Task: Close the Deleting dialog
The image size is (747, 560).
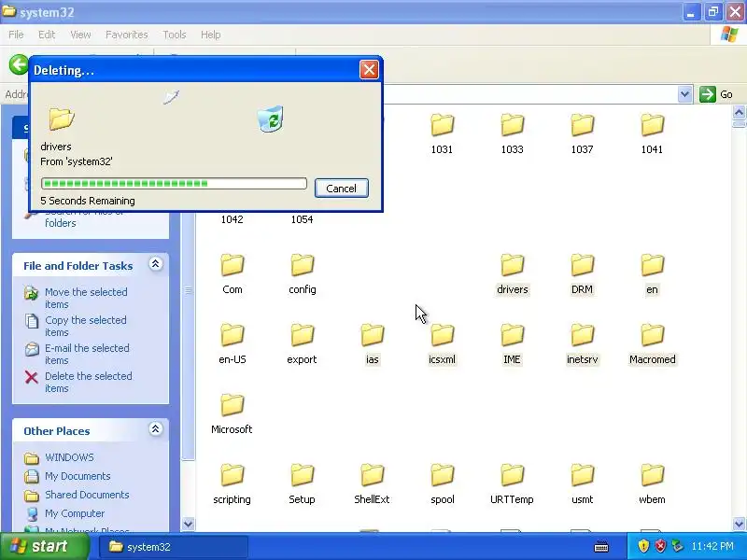Action: coord(369,70)
